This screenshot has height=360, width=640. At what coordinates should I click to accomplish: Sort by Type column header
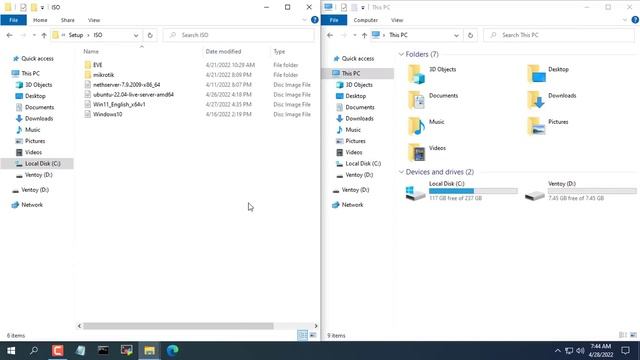click(x=279, y=51)
